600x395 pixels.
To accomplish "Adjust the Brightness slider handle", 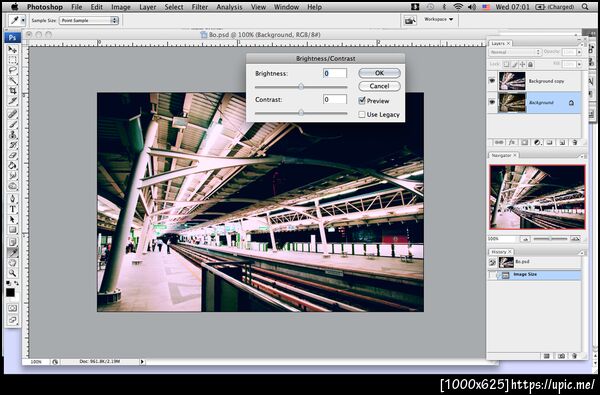I will click(301, 87).
